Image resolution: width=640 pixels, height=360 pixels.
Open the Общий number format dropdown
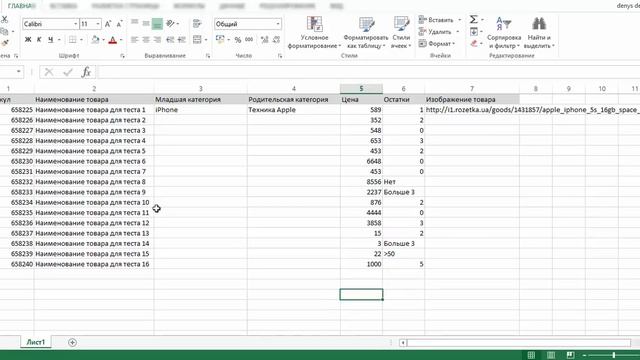point(278,24)
